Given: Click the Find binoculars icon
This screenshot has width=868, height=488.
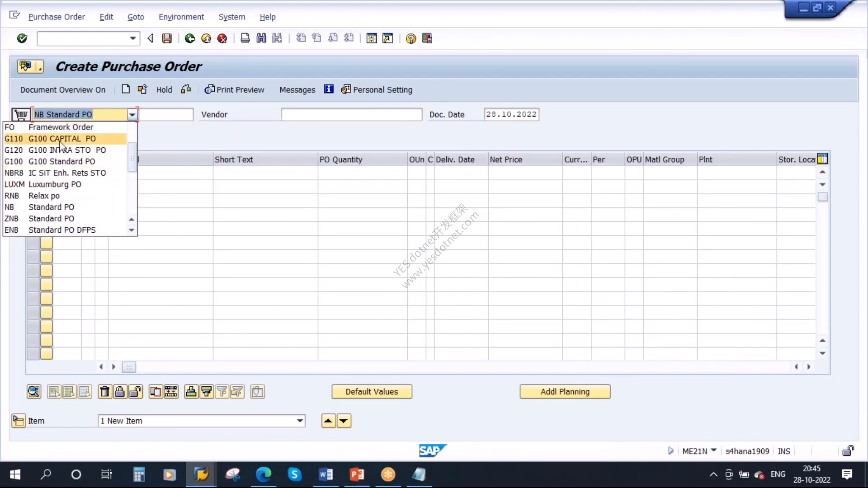Looking at the screenshot, I should pos(261,38).
